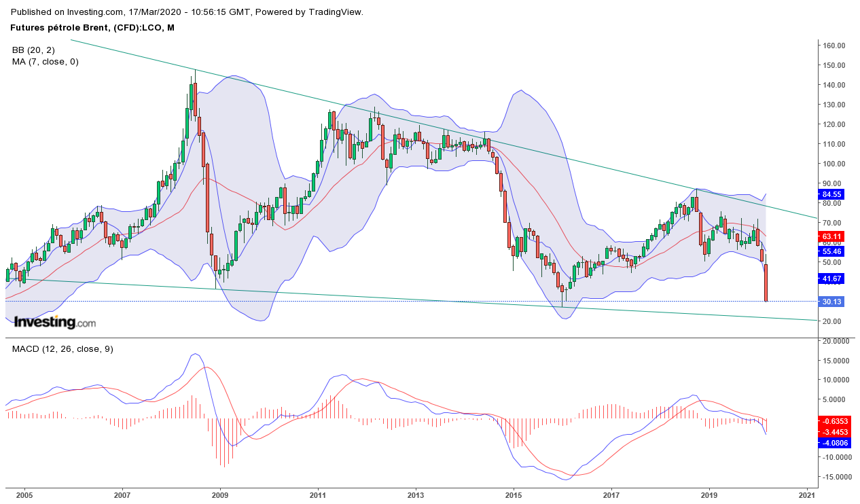Click the MACD axis label -15.0000
The width and height of the screenshot is (860, 504).
coord(836,477)
